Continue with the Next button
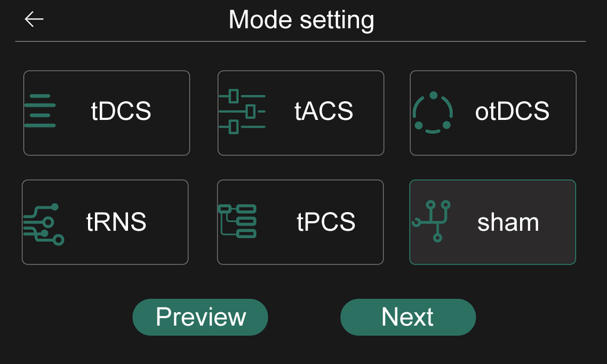Image resolution: width=607 pixels, height=364 pixels. click(x=408, y=317)
